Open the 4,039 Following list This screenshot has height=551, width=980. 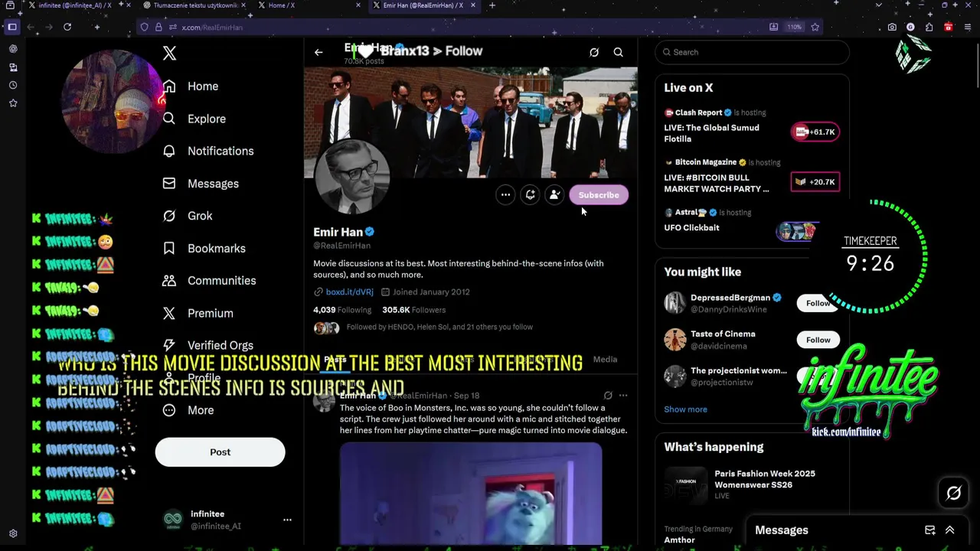tap(342, 310)
